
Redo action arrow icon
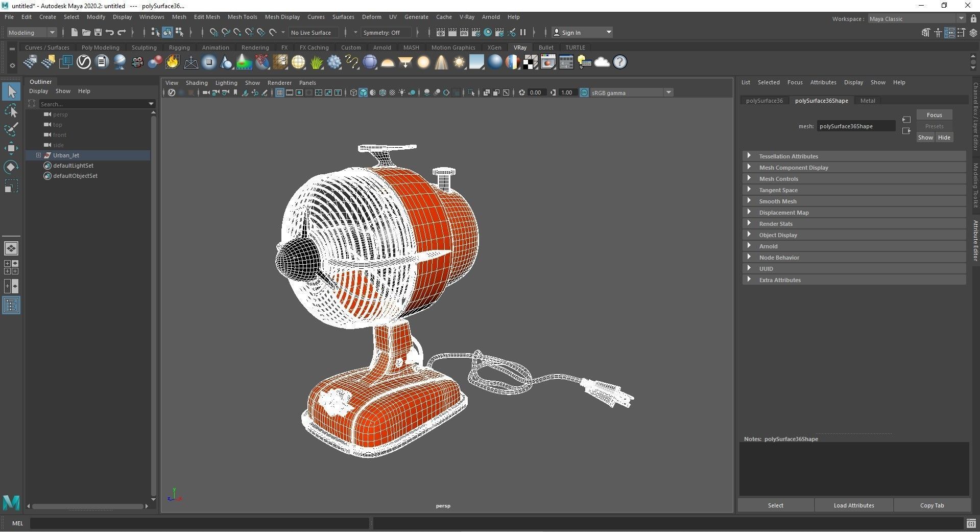[122, 32]
